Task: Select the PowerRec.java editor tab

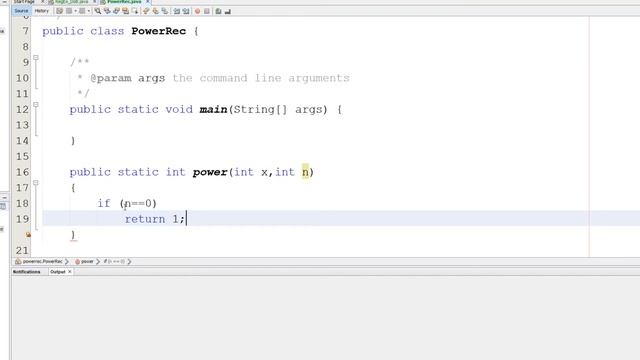Action: [124, 2]
